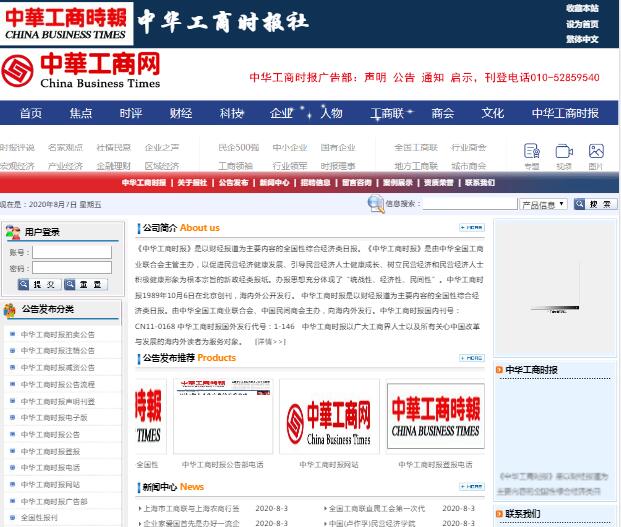Screen dimensions: 621x527
Task: Open 商会 navigation item
Action: click(x=443, y=113)
